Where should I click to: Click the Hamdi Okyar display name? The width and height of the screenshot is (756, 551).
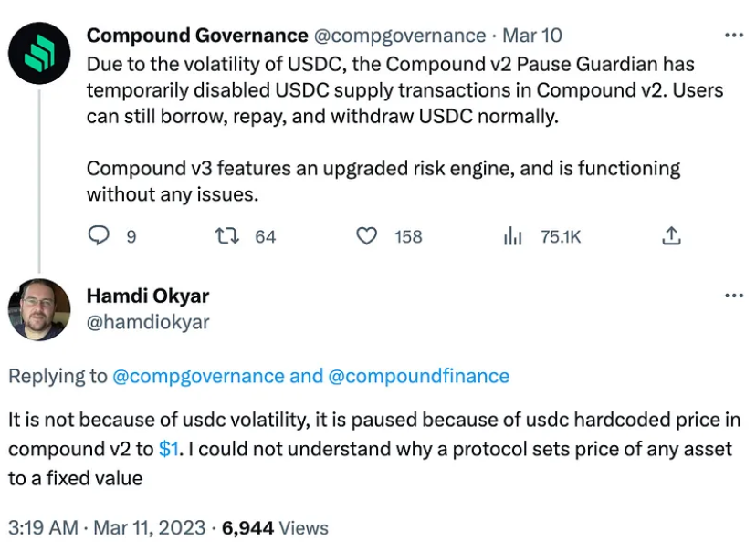click(148, 296)
